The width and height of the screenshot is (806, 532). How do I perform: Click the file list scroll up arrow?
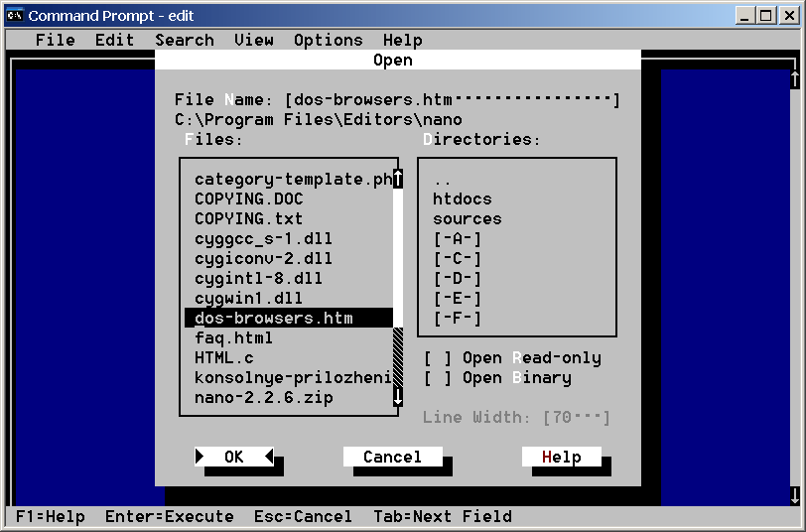[x=398, y=179]
